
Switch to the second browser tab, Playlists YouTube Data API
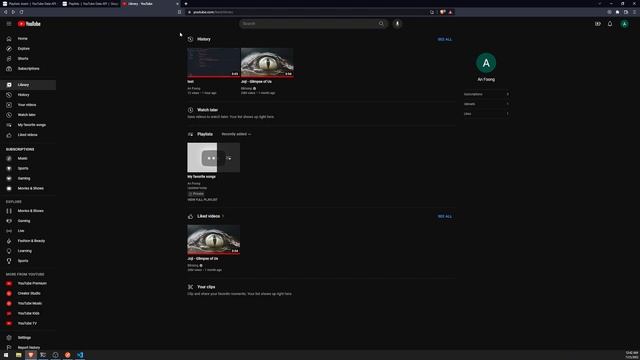pyautogui.click(x=90, y=4)
